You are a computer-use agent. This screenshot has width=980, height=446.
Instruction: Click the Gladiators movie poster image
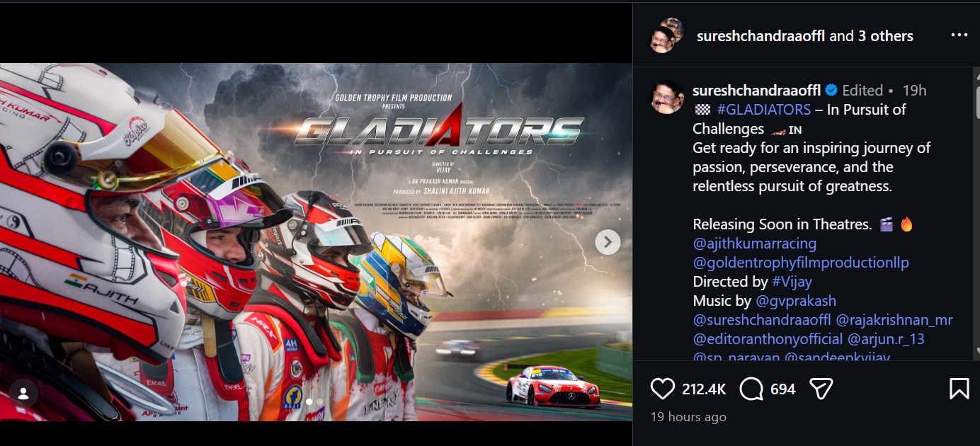pos(316,242)
